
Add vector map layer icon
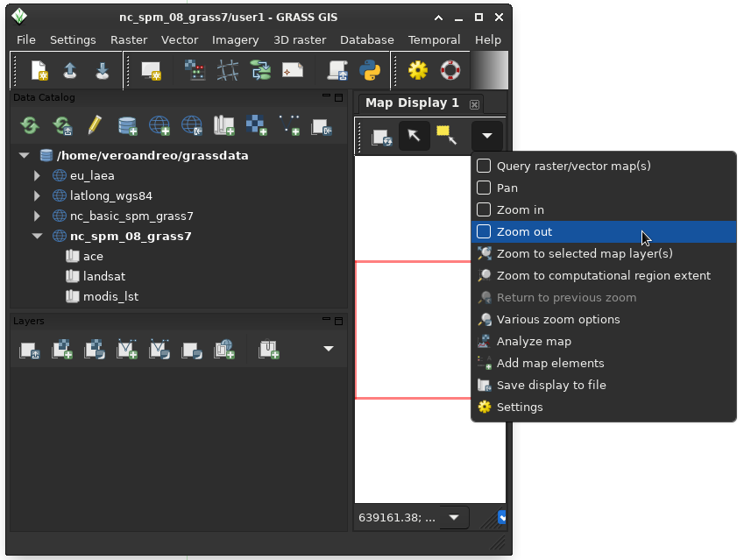click(x=127, y=350)
